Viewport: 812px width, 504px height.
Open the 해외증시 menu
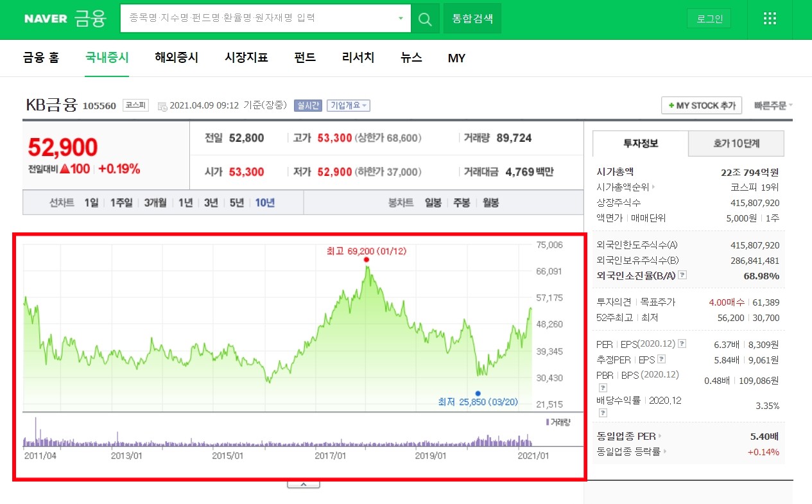(x=177, y=58)
